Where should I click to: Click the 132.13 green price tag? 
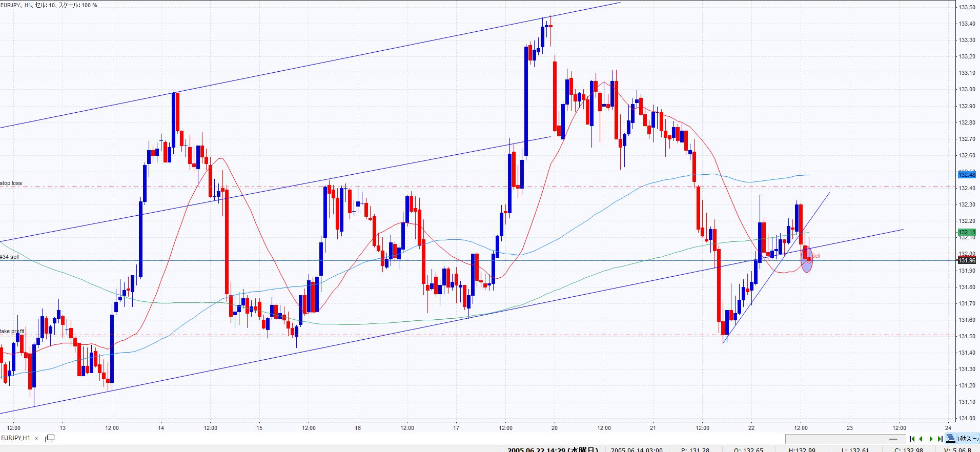click(966, 232)
